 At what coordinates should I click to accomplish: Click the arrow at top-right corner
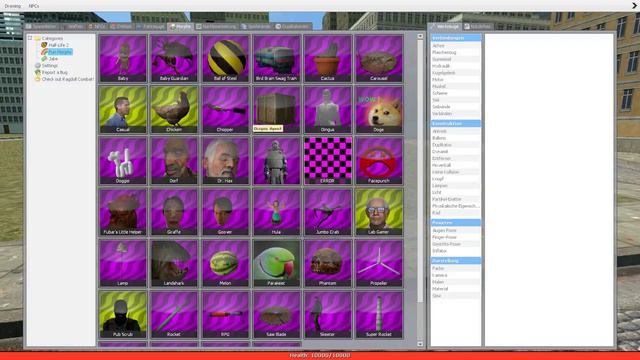pos(635,6)
